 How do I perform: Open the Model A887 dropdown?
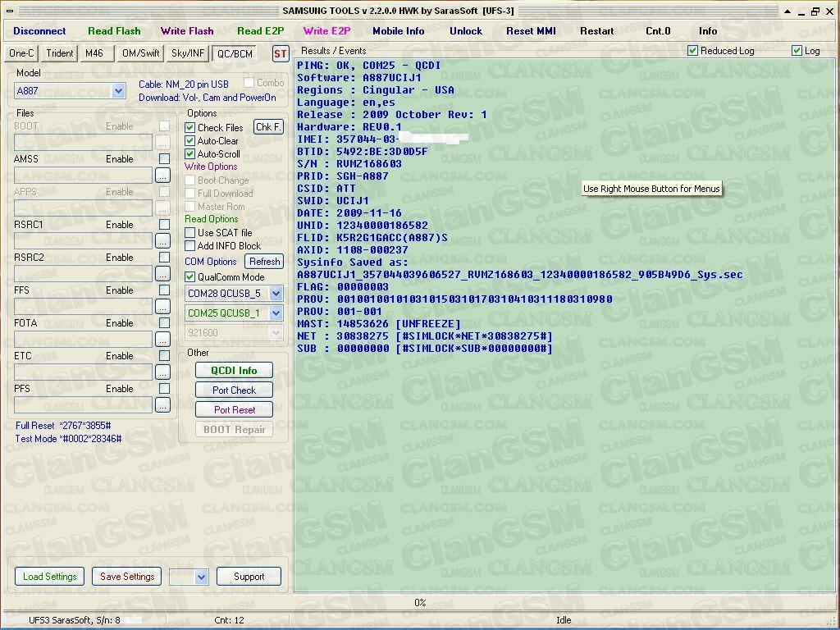[118, 91]
